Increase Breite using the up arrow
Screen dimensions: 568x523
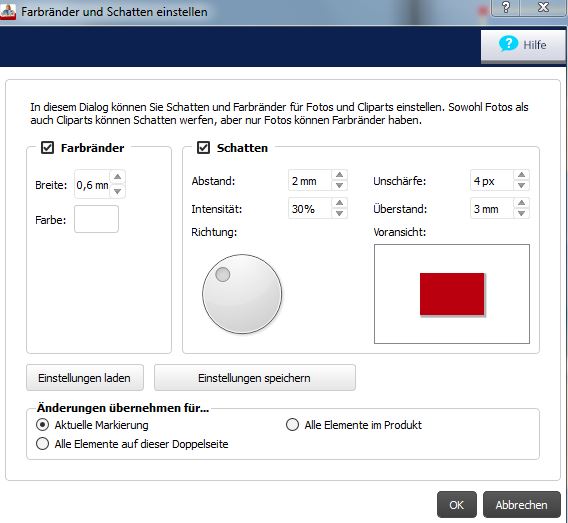coord(117,177)
